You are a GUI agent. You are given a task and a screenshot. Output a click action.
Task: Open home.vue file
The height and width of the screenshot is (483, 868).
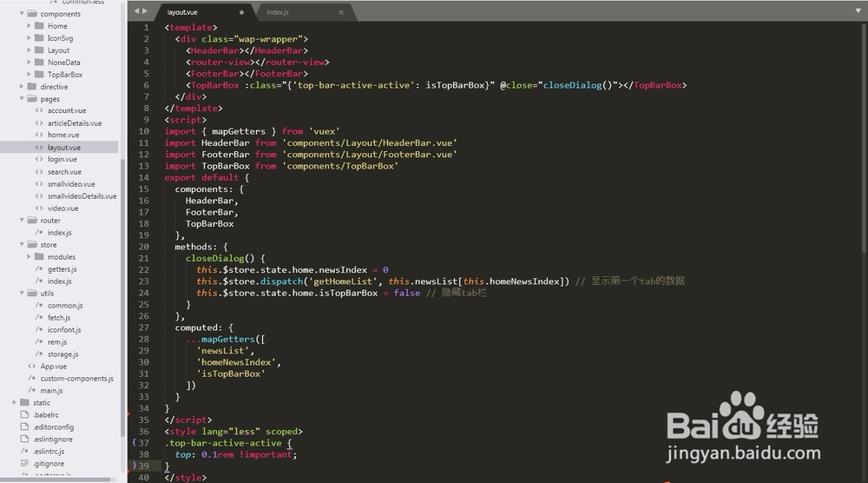point(63,136)
